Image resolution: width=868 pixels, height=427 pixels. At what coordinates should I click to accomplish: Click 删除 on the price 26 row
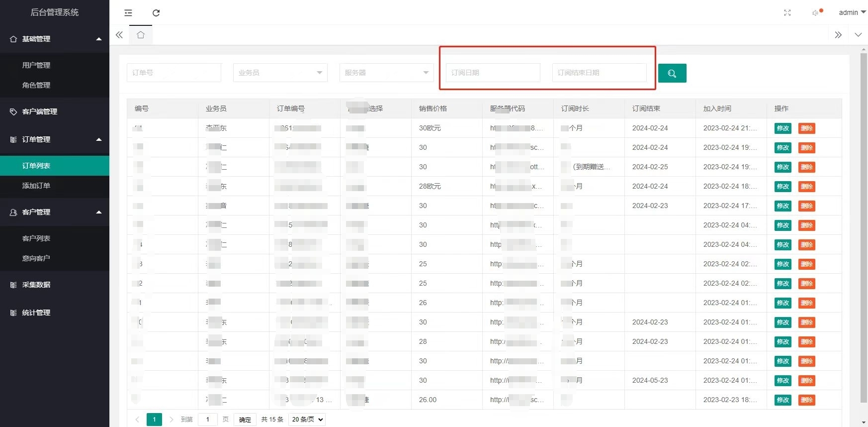coord(807,303)
